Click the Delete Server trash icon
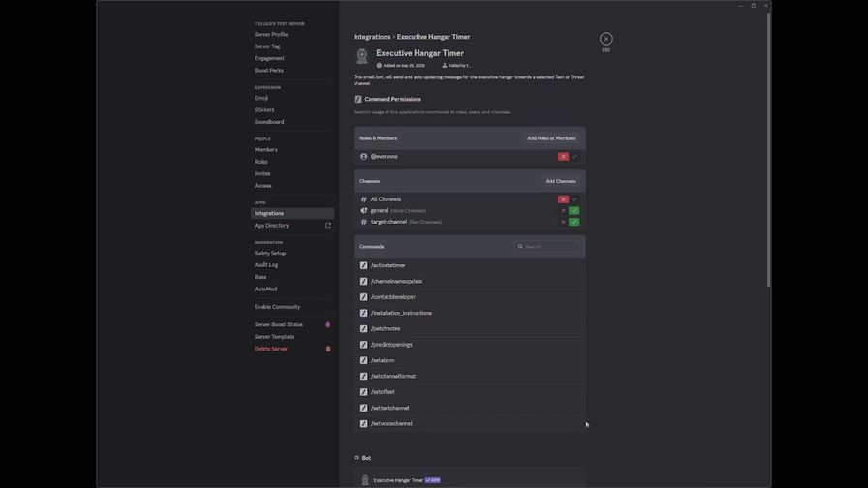The image size is (868, 488). 328,349
